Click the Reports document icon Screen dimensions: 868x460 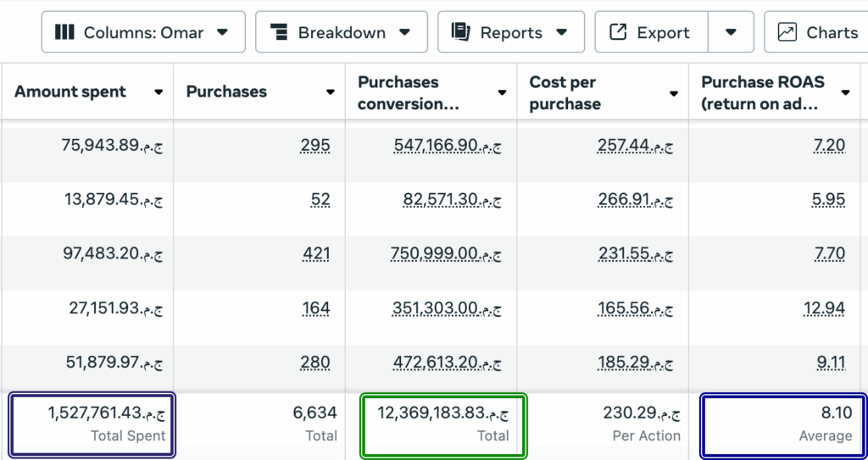pyautogui.click(x=461, y=32)
